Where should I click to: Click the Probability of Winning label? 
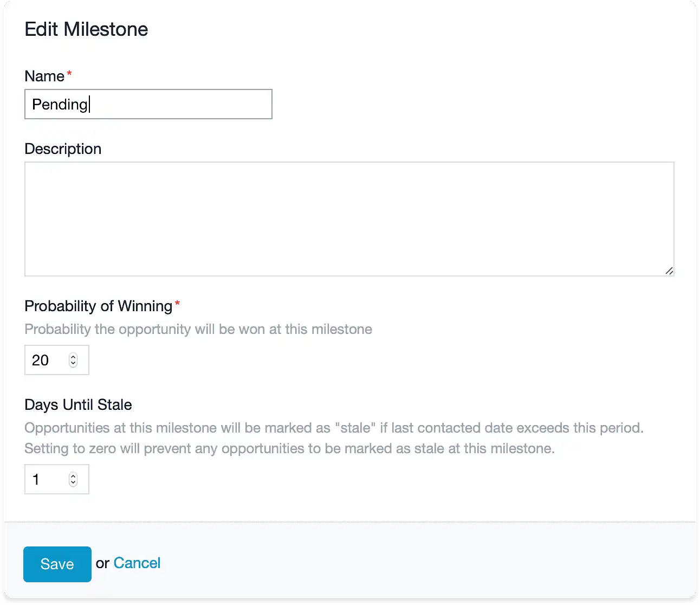click(x=99, y=306)
